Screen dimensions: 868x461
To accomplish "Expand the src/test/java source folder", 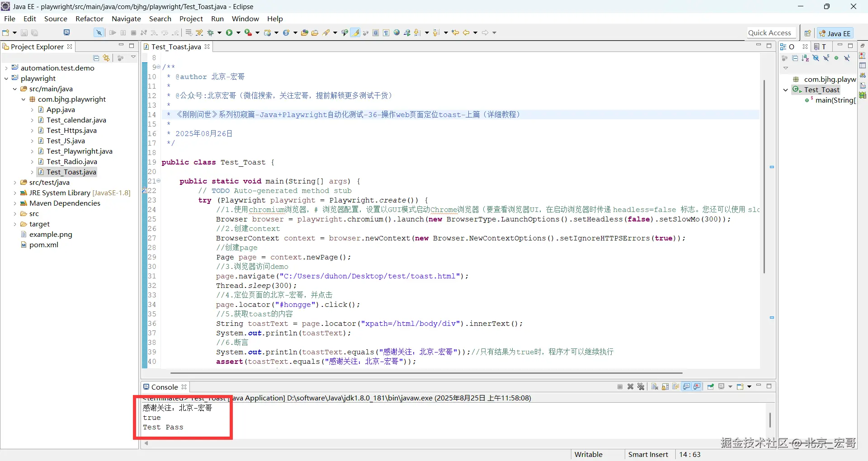I will [x=15, y=183].
